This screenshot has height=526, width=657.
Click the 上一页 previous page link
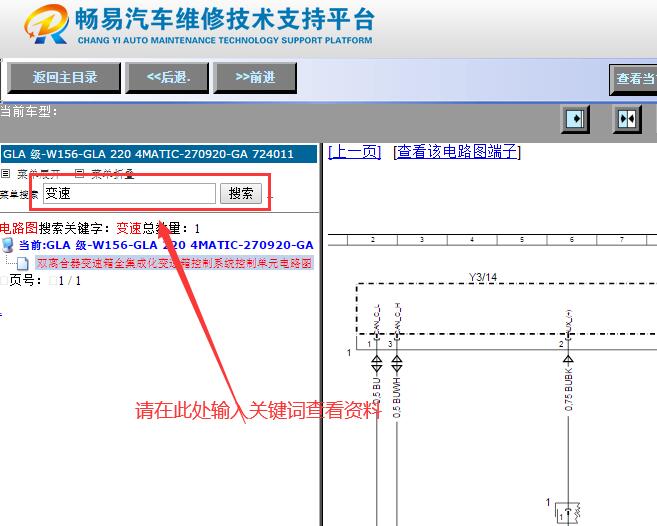click(354, 151)
